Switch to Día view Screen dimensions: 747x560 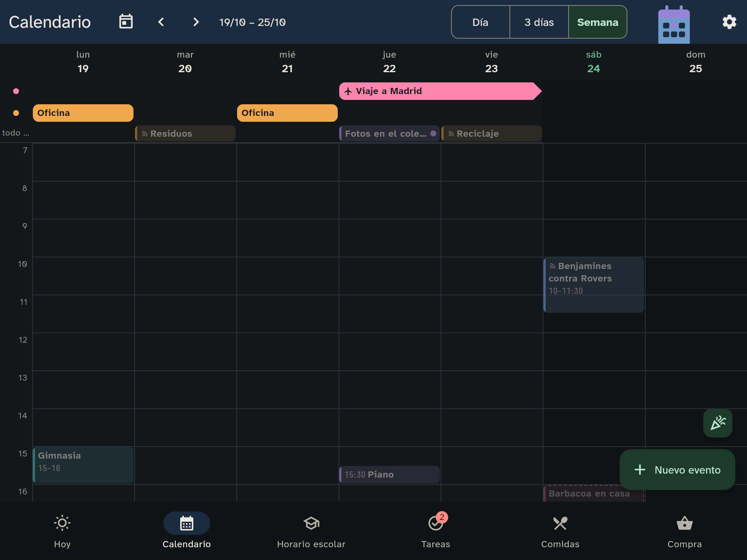point(480,22)
